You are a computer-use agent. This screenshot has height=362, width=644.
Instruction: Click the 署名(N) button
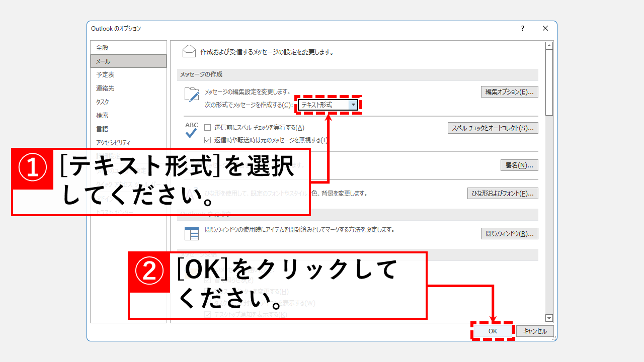[x=519, y=165]
